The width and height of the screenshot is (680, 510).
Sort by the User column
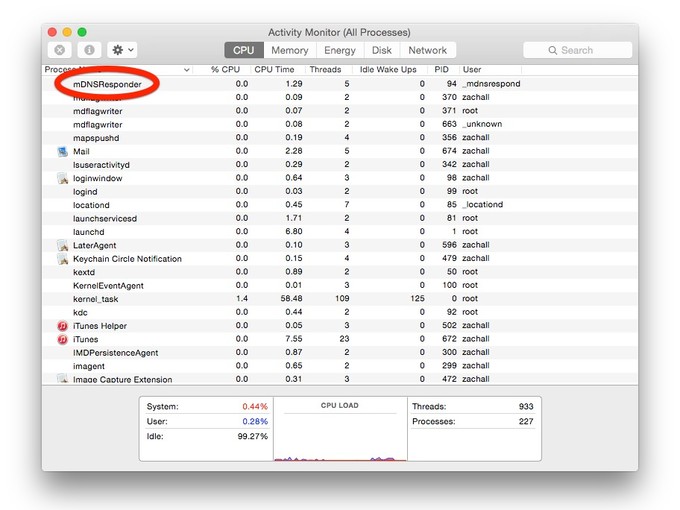point(472,69)
